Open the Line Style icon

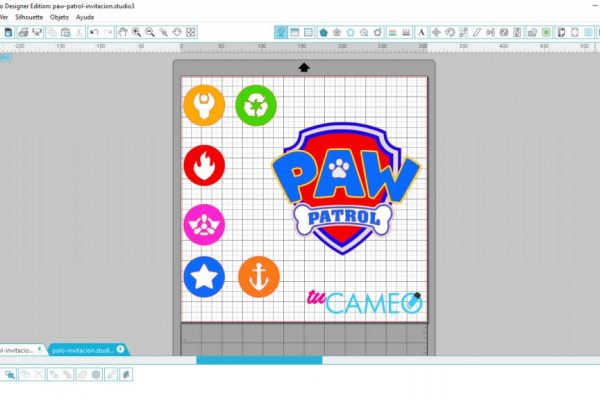pos(406,33)
